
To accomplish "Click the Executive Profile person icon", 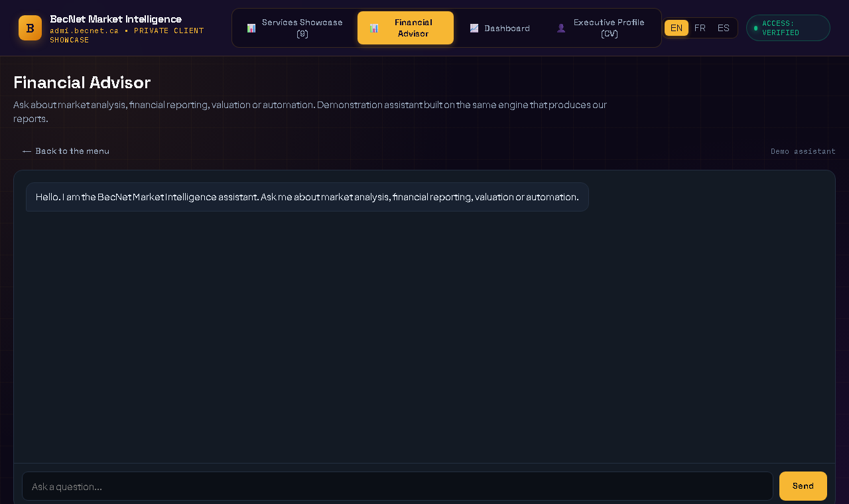I will click(x=561, y=28).
